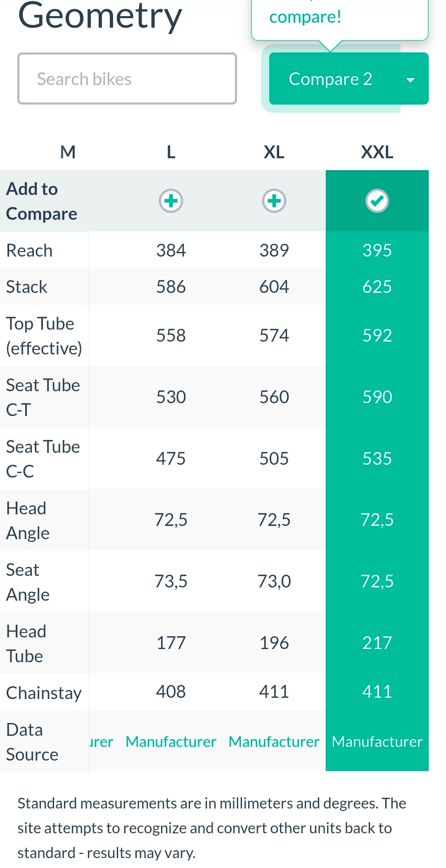Open the Compare 2 dropdown arrow

click(410, 80)
